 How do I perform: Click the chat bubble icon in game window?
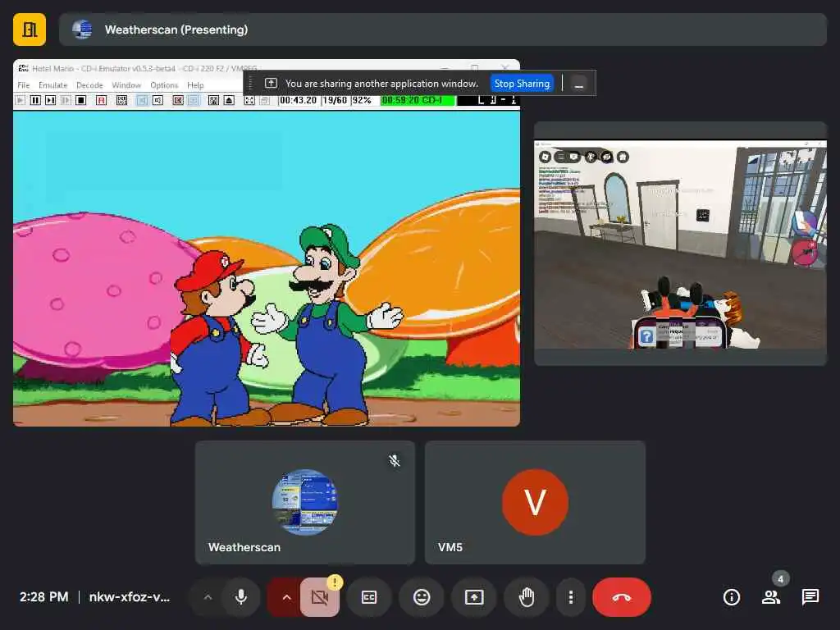[x=573, y=157]
